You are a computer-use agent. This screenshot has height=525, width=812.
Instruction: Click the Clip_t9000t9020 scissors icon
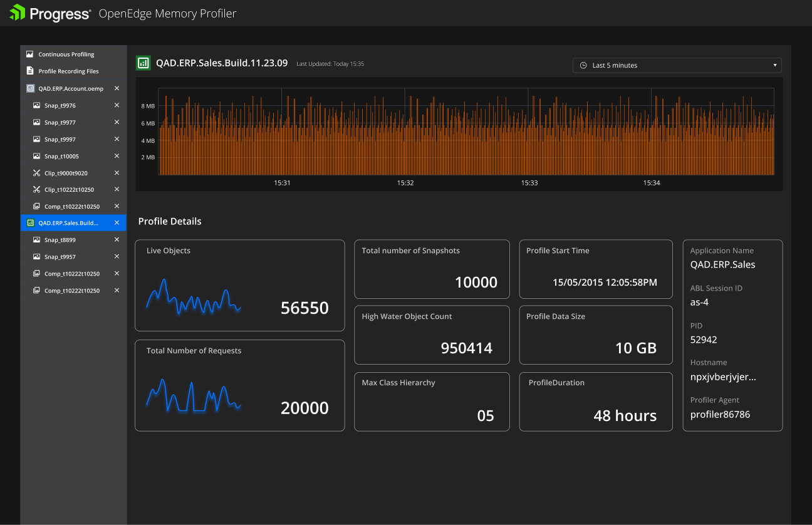coord(37,173)
